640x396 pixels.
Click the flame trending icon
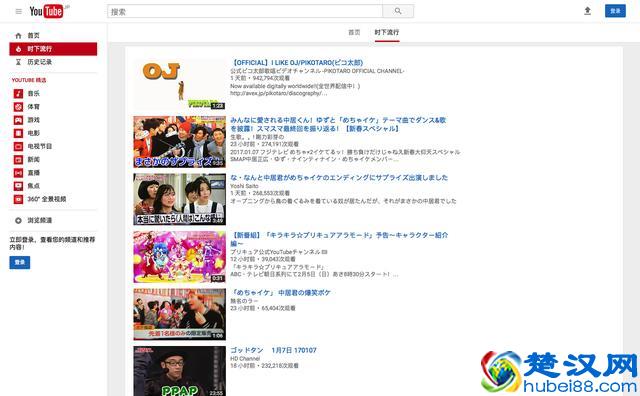[18, 49]
